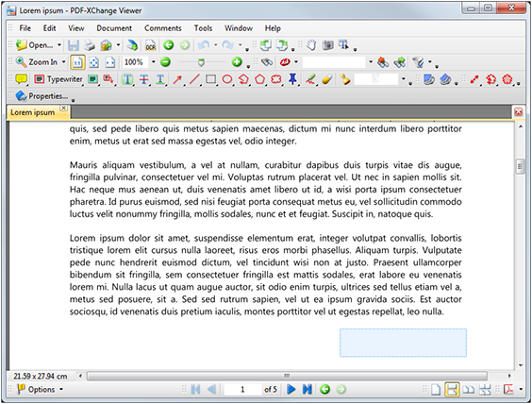
Task: Open the Find binoculars tool
Action: point(267,62)
